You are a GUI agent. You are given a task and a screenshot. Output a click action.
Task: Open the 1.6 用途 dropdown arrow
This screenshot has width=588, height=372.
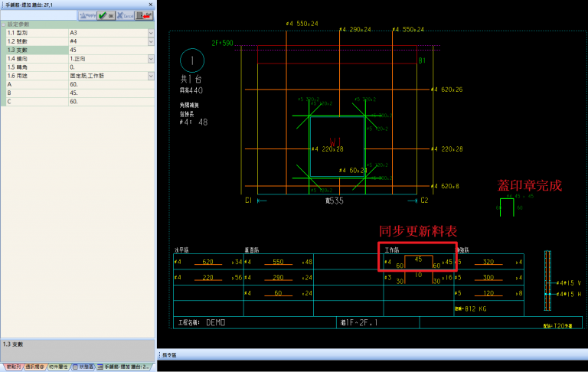tap(151, 76)
